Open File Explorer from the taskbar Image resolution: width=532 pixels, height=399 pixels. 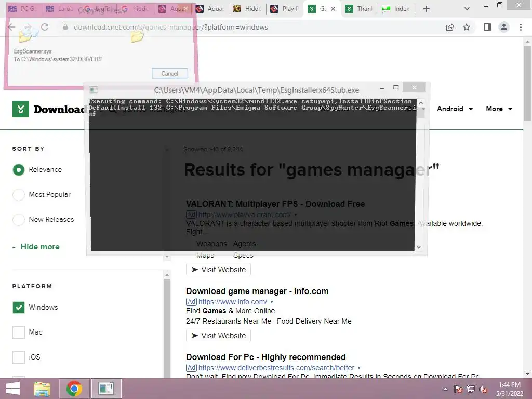[42, 389]
